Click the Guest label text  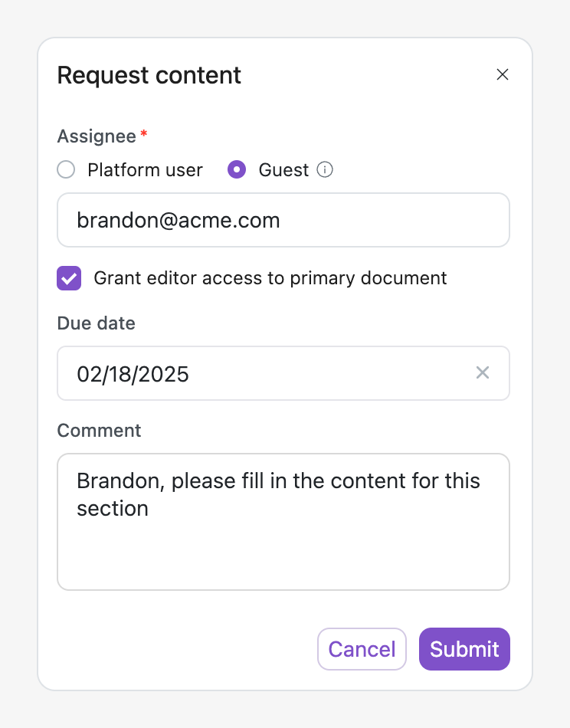[283, 170]
